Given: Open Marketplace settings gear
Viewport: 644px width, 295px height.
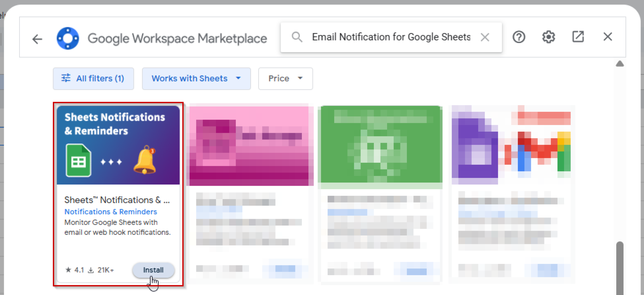Looking at the screenshot, I should pos(548,37).
